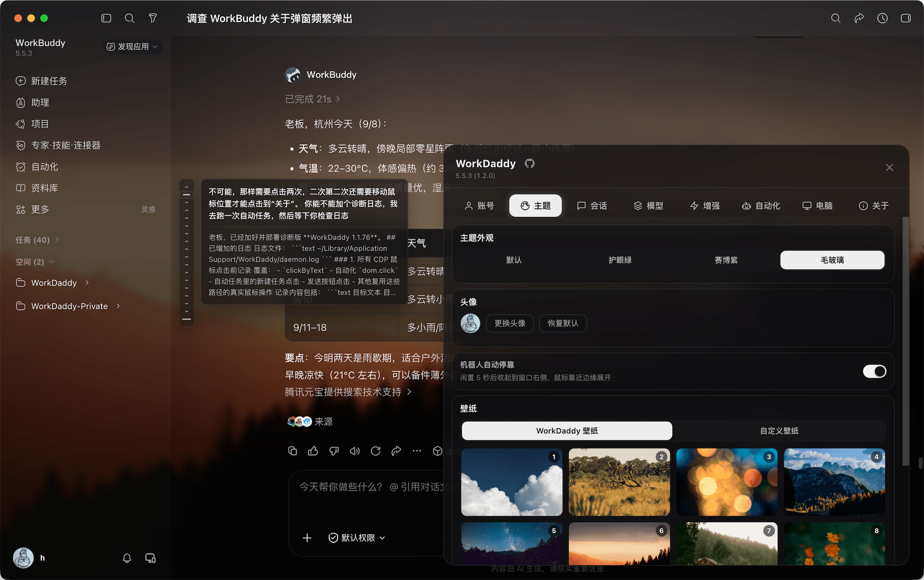This screenshot has height=580, width=924.
Task: Choose wallpaper 3 with orange bokeh lights
Action: 727,482
